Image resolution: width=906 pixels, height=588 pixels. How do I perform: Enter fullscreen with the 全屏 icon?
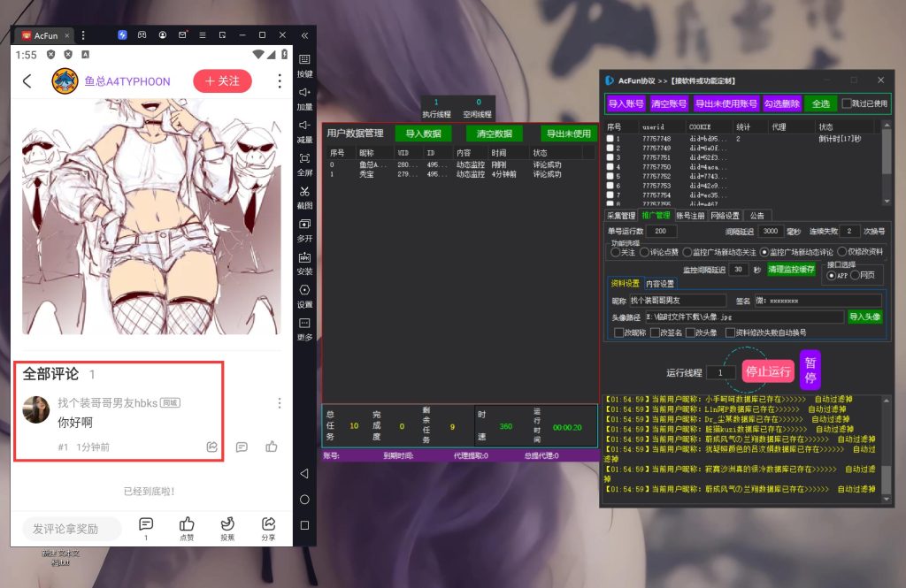pos(304,158)
